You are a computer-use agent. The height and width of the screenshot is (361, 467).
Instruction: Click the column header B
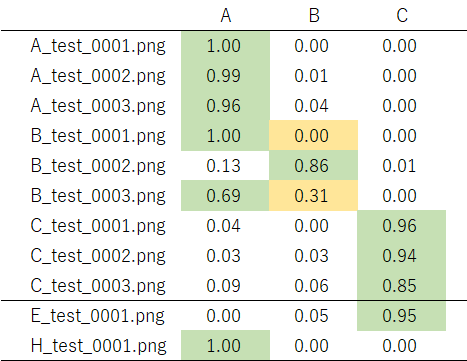tap(314, 15)
